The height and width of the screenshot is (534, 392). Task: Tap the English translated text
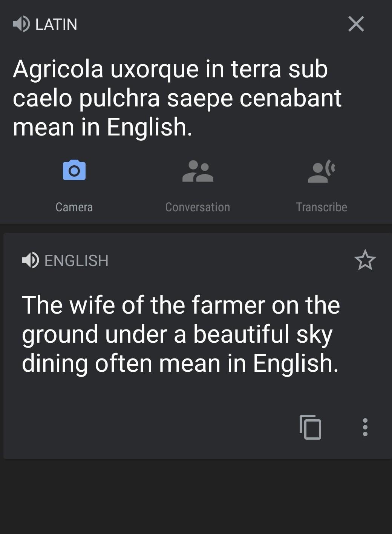tap(181, 334)
